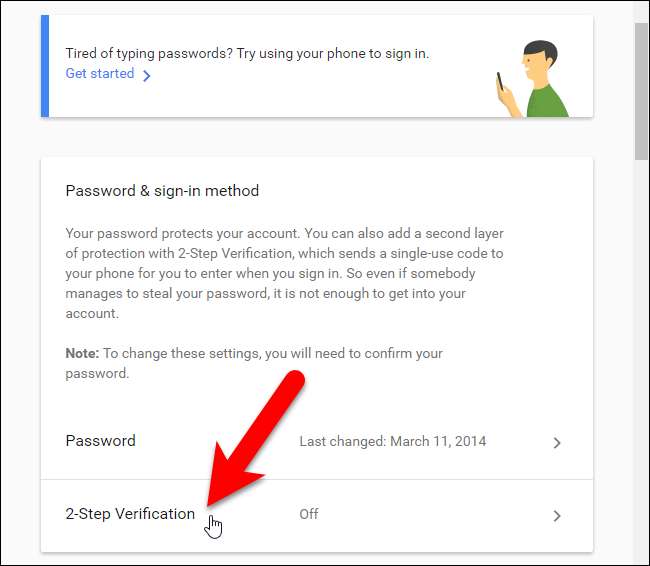The image size is (650, 566).
Task: Expand 2-Step Verification using its right chevron
Action: click(557, 516)
